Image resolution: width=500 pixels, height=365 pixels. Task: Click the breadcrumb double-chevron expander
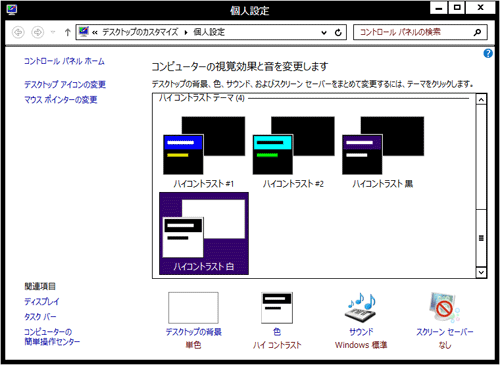(95, 32)
